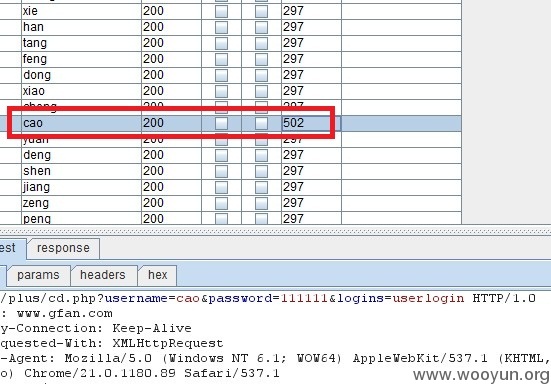
Task: Switch to the hex view tab
Action: point(157,275)
